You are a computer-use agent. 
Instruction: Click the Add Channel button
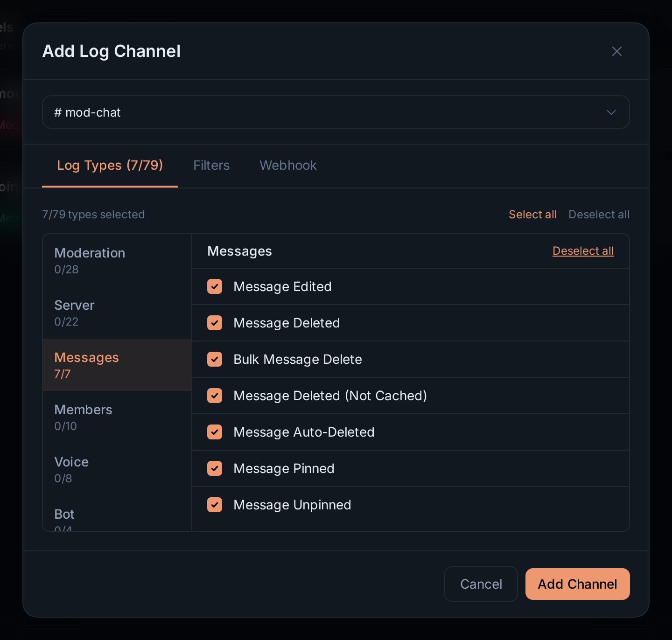(x=577, y=584)
